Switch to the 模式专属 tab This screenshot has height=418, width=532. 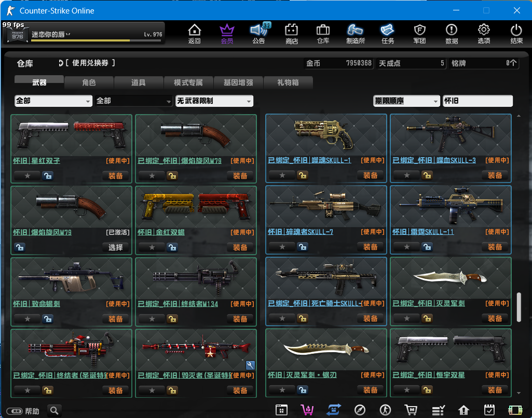(x=188, y=82)
